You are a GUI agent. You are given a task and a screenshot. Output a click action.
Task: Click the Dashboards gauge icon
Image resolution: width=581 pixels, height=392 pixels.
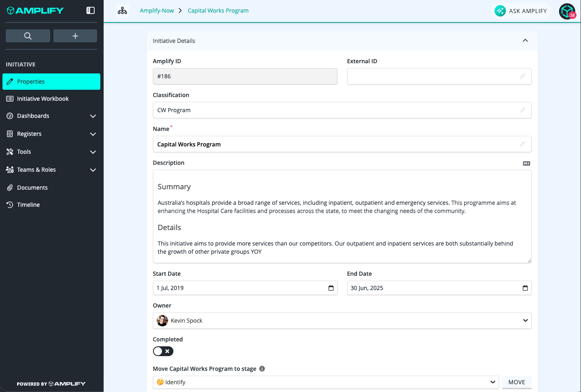tap(10, 116)
